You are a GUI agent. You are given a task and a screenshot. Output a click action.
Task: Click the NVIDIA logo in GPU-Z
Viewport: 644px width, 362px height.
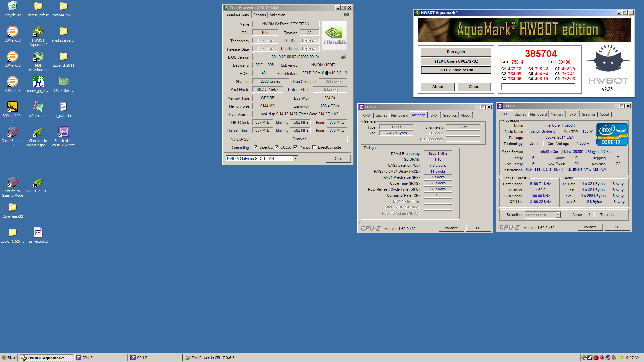(334, 36)
